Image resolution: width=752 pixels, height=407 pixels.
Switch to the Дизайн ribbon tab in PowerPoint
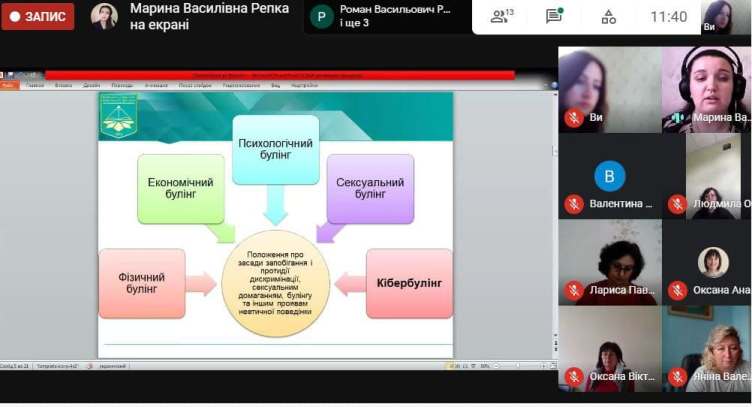(91, 85)
